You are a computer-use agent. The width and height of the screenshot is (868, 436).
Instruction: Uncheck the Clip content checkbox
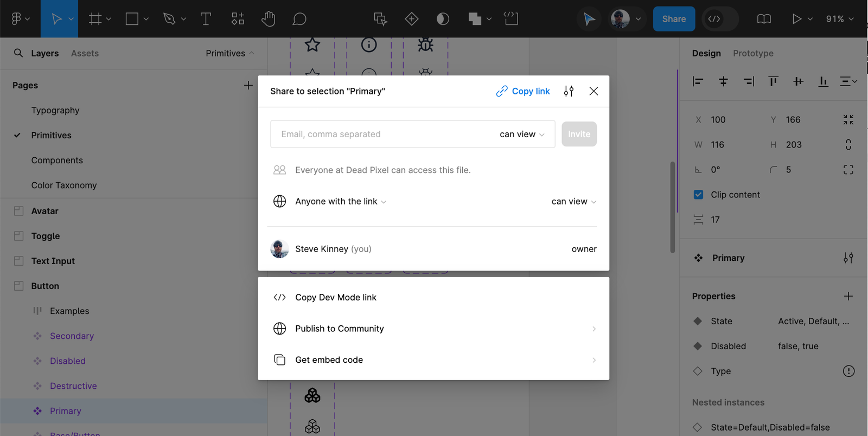coord(698,195)
